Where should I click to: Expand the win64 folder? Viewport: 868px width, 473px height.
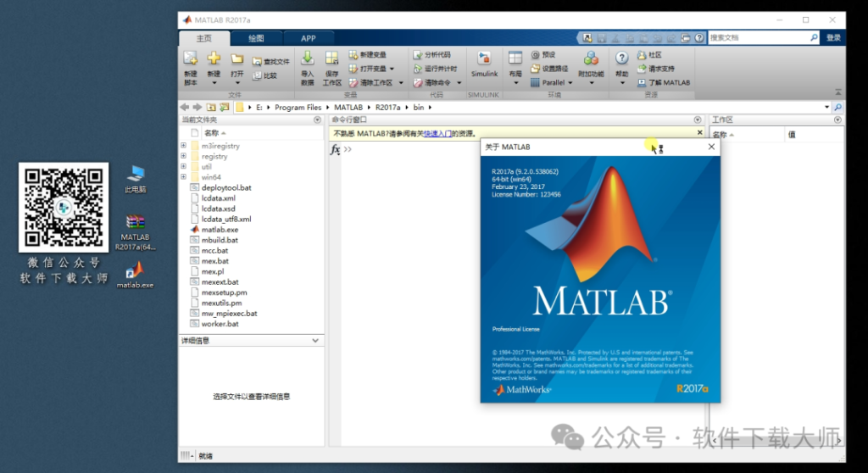183,177
